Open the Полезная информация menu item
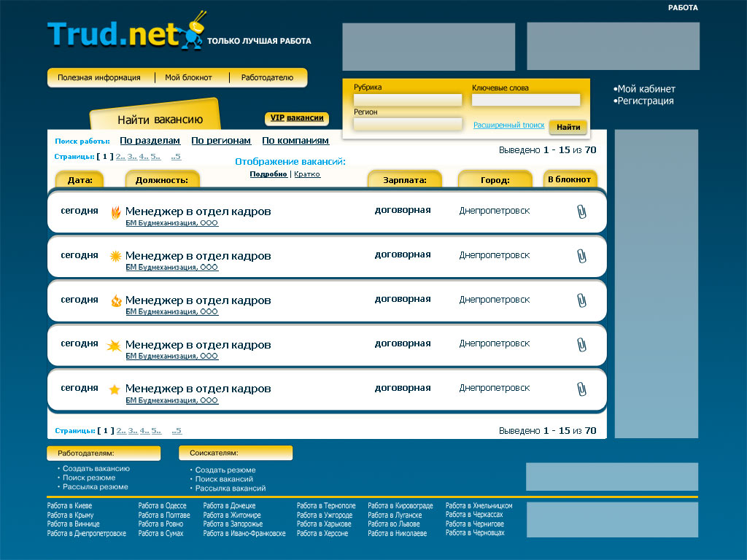Viewport: 747px width, 560px height. (99, 77)
